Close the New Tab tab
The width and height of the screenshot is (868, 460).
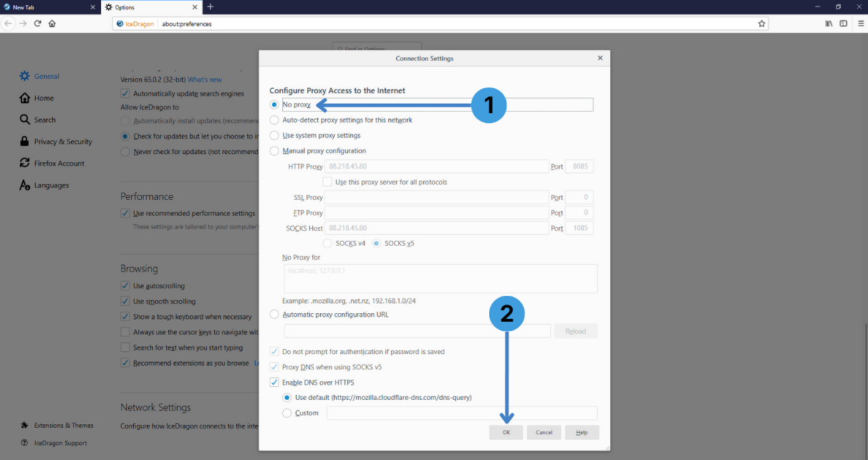[x=92, y=7]
